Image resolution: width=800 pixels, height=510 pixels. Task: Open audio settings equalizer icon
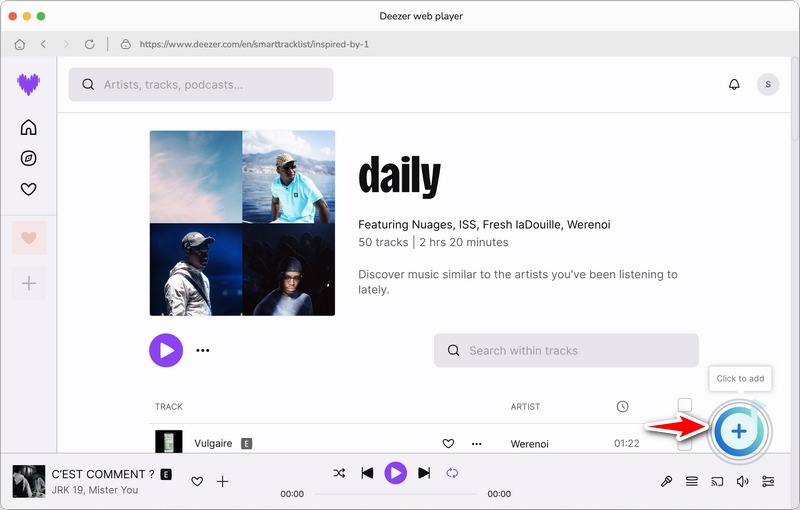tap(768, 481)
